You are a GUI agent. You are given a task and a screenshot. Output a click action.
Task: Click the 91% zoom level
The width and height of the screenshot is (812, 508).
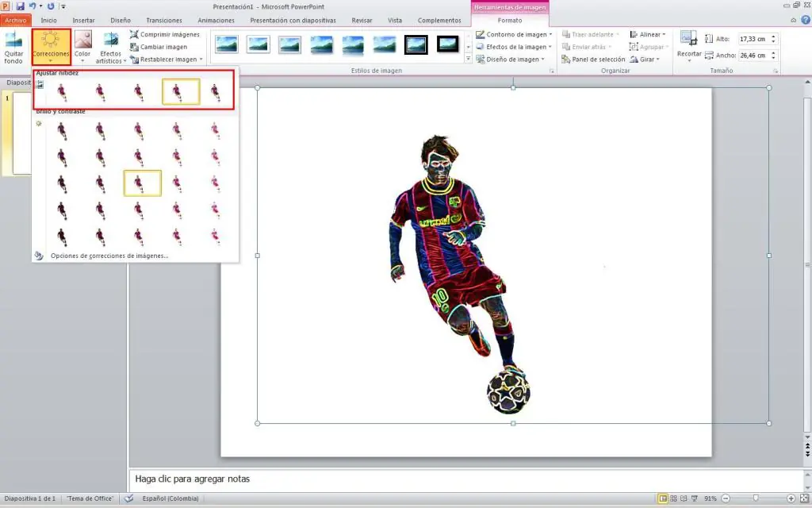pyautogui.click(x=710, y=498)
